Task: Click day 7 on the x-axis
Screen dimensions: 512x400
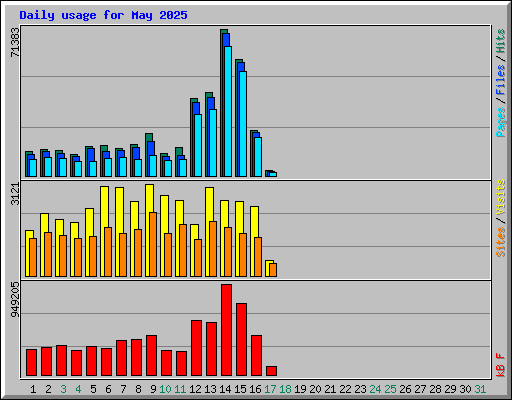Action: tap(123, 389)
